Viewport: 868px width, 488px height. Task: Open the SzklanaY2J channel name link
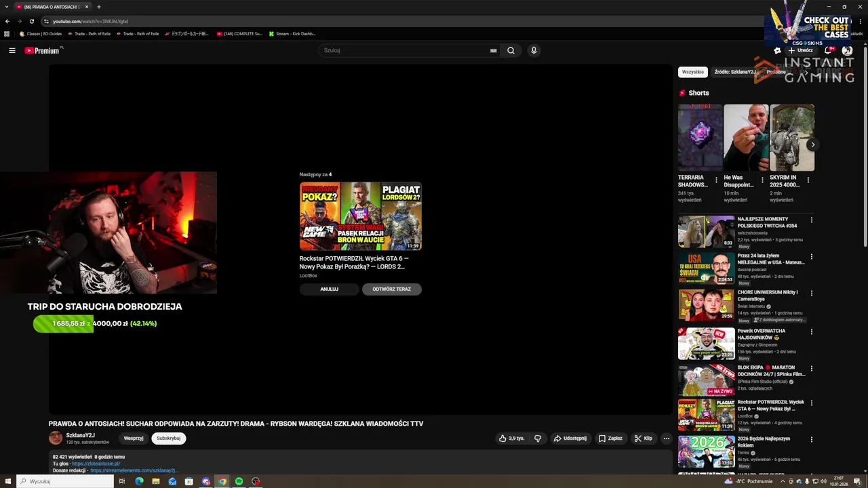(80, 435)
